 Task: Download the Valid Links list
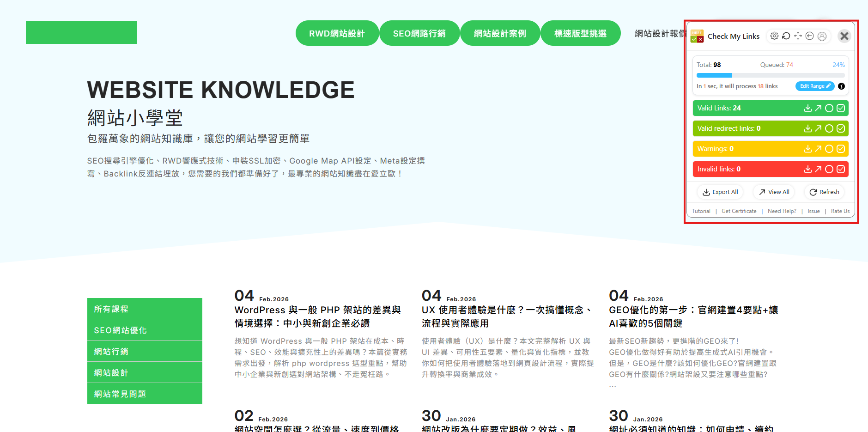click(807, 108)
